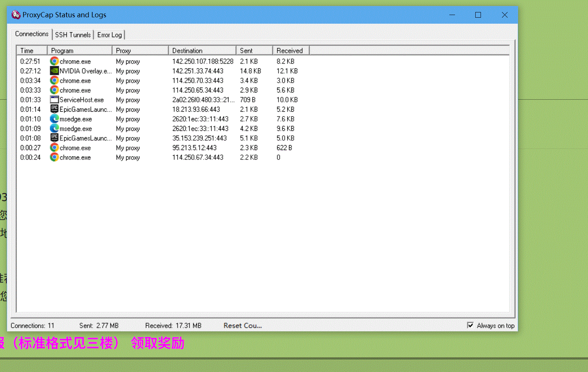Click the 0:01:33 time cell
The height and width of the screenshot is (372, 588).
click(x=30, y=100)
